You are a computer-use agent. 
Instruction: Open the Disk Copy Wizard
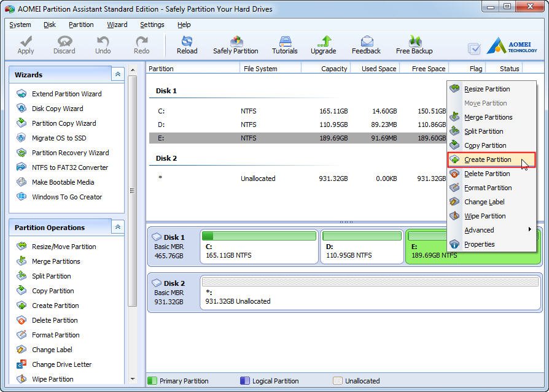[x=50, y=109]
